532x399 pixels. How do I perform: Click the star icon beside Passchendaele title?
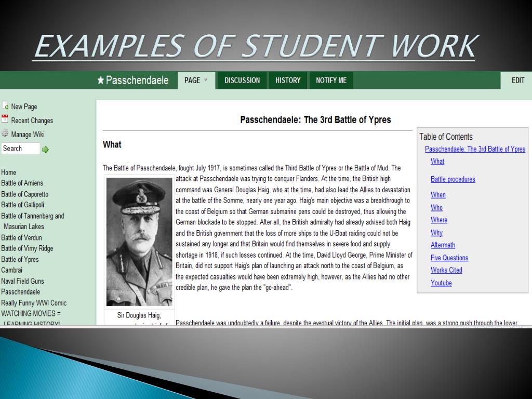tap(100, 81)
